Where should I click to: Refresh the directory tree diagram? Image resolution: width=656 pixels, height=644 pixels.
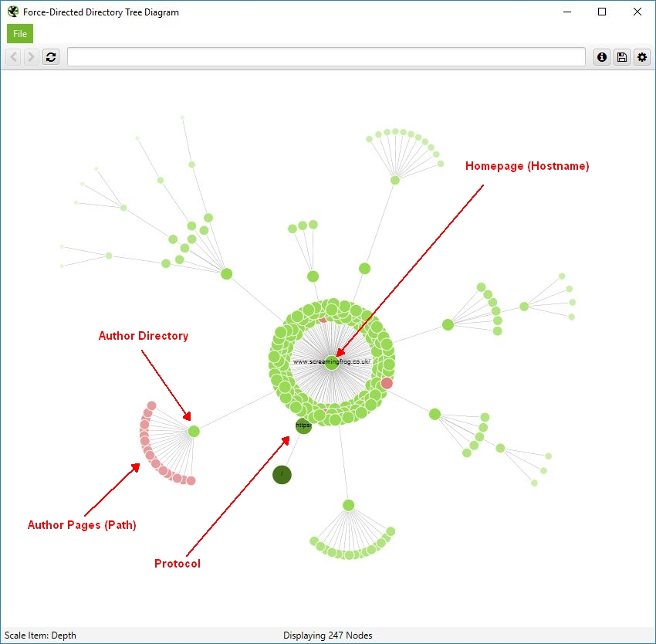coord(51,56)
